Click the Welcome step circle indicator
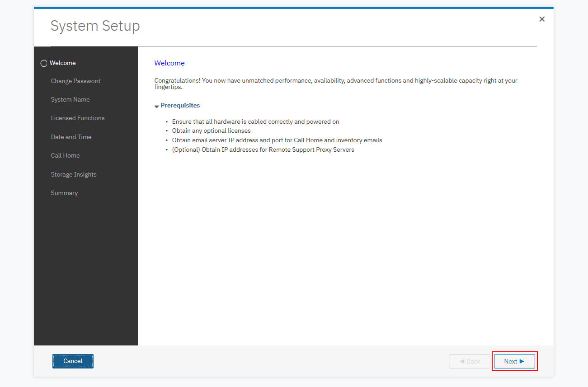588x387 pixels. (44, 63)
